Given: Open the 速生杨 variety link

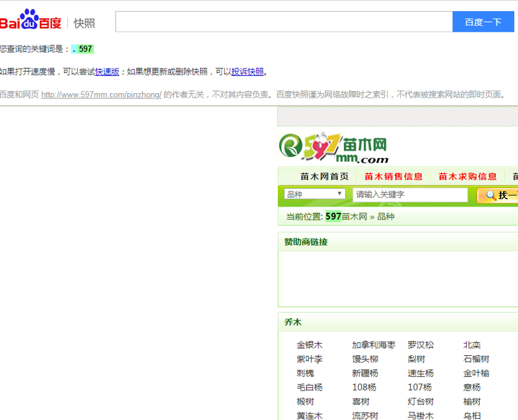Looking at the screenshot, I should pyautogui.click(x=420, y=373).
